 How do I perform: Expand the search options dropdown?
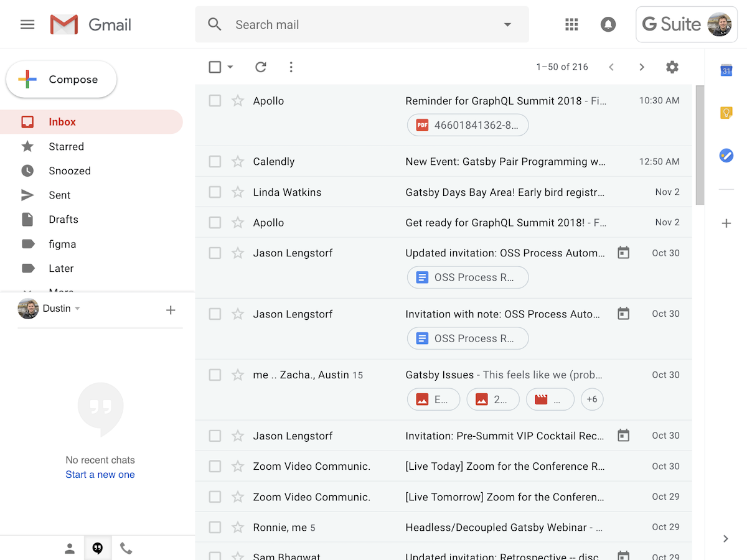click(x=507, y=24)
